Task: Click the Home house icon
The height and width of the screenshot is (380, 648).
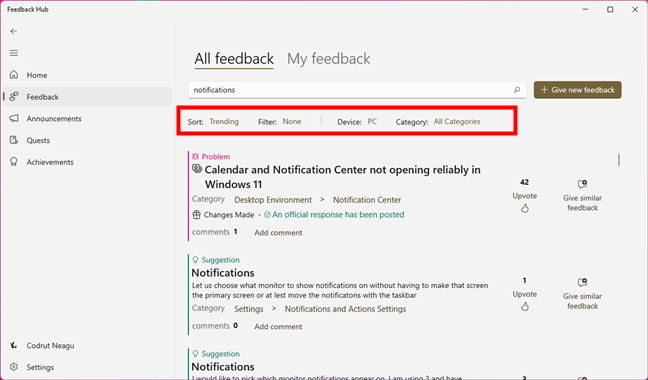Action: click(14, 75)
